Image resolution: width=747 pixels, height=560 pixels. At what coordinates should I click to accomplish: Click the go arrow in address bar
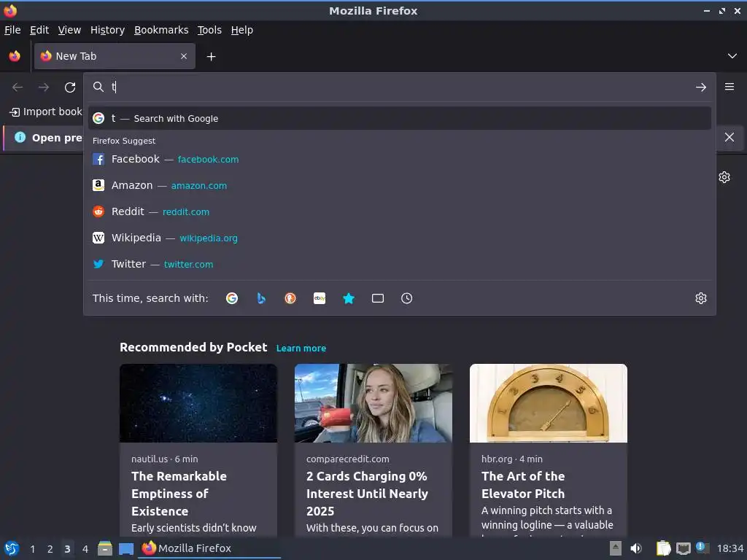(x=701, y=87)
